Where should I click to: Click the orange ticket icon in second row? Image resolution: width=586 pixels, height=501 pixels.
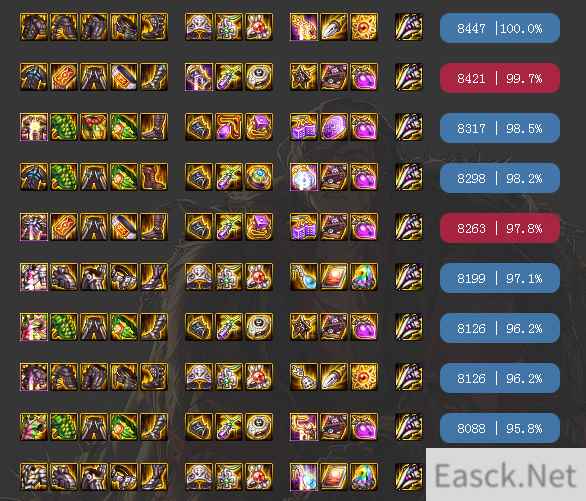click(64, 77)
